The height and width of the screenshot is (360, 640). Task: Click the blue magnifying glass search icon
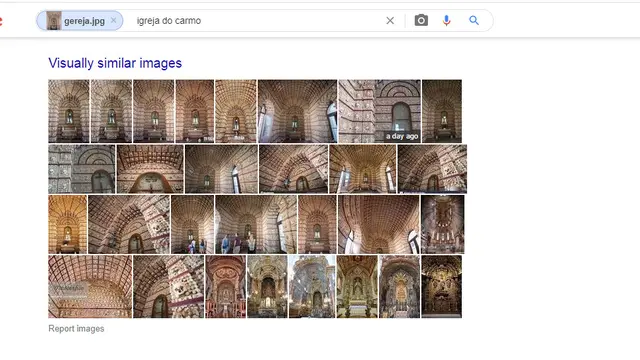point(474,20)
